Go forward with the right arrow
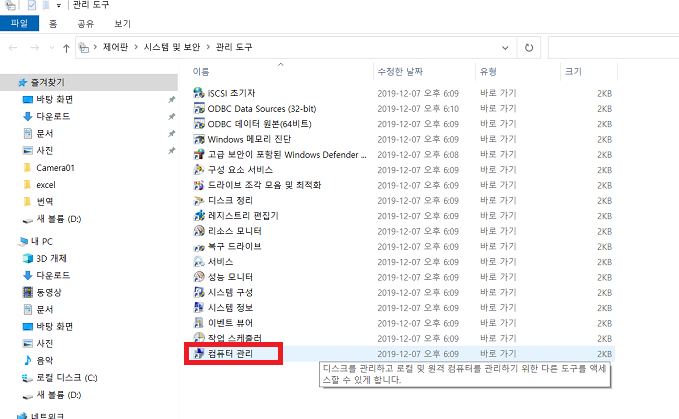 [35, 48]
